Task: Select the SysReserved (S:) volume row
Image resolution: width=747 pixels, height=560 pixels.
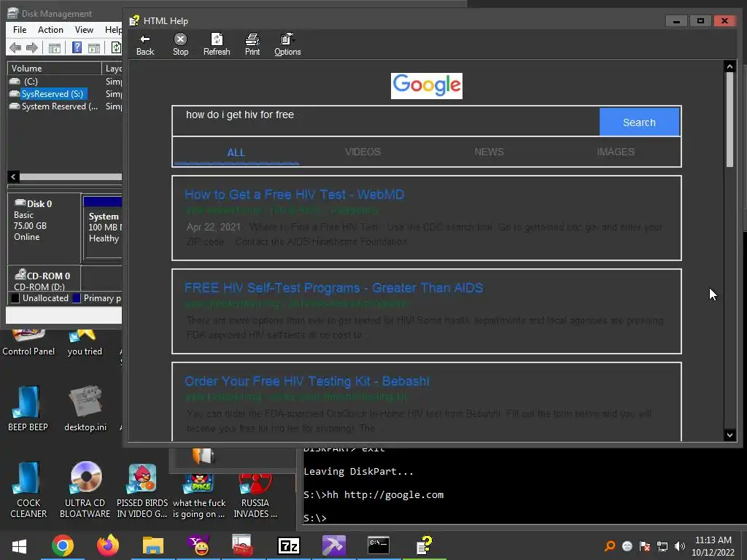Action: pos(64,94)
